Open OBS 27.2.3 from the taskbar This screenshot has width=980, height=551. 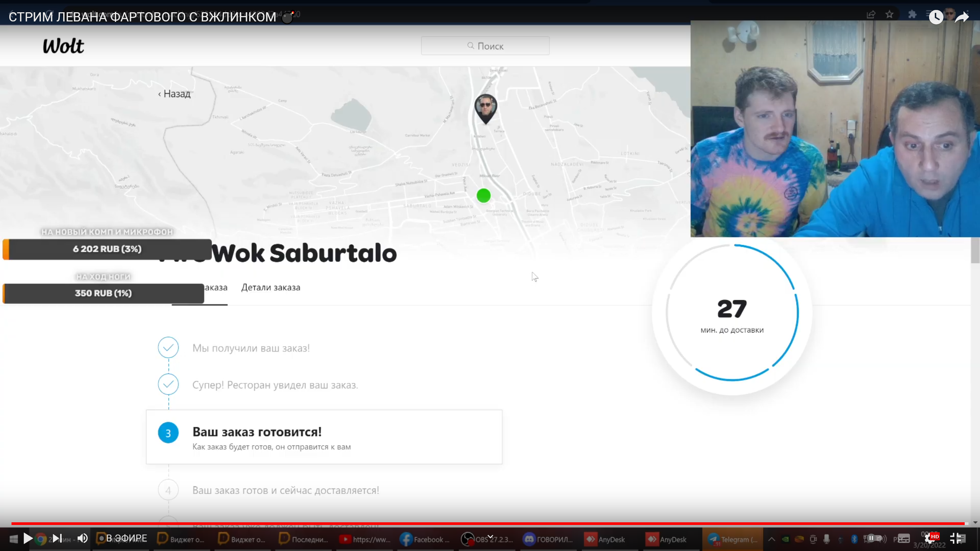[x=487, y=539]
